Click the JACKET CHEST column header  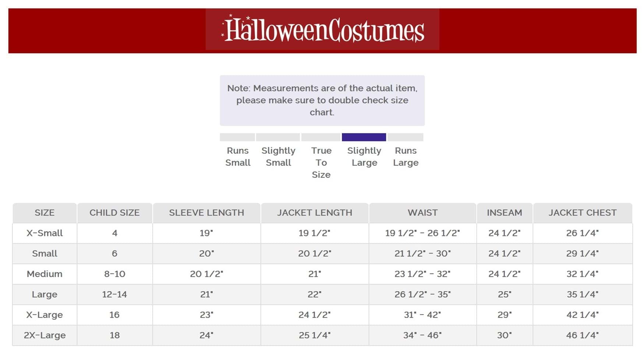pyautogui.click(x=583, y=213)
